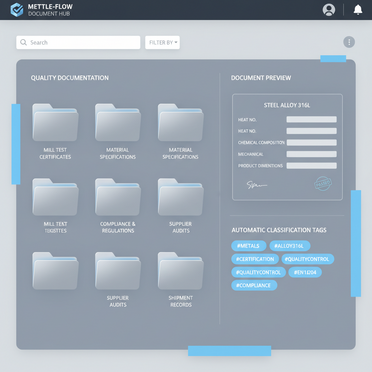Open the folder without a label
Screen dimensions: 372x372
(x=55, y=271)
